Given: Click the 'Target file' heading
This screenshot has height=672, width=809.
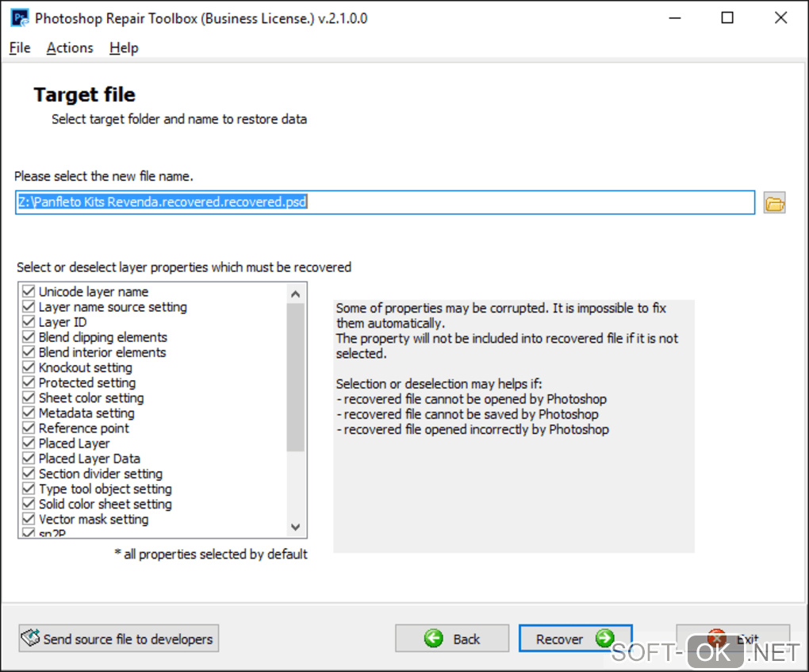Looking at the screenshot, I should click(x=85, y=95).
